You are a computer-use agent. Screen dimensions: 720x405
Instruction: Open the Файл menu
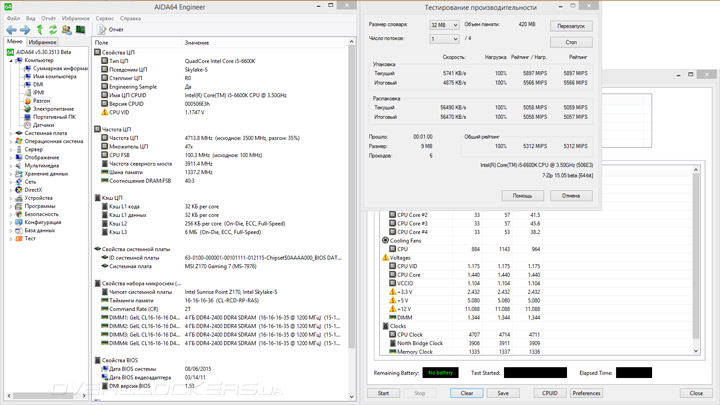pos(13,18)
